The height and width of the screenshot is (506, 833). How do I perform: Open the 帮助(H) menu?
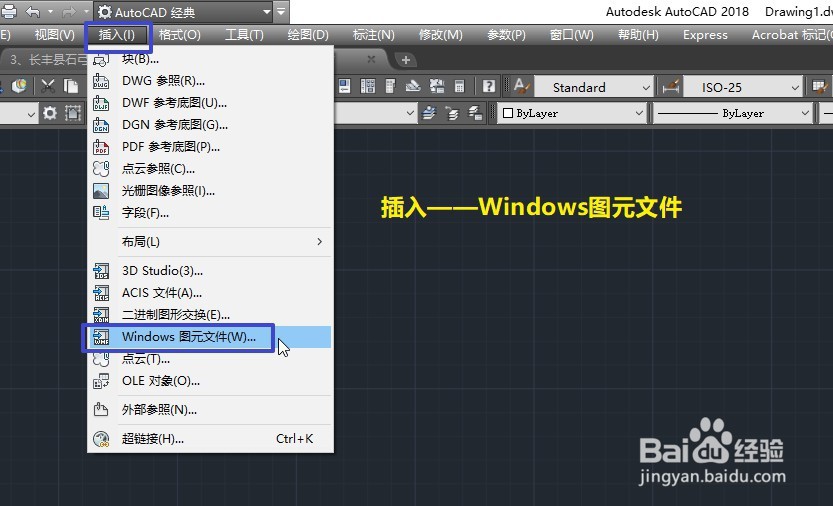pyautogui.click(x=638, y=35)
